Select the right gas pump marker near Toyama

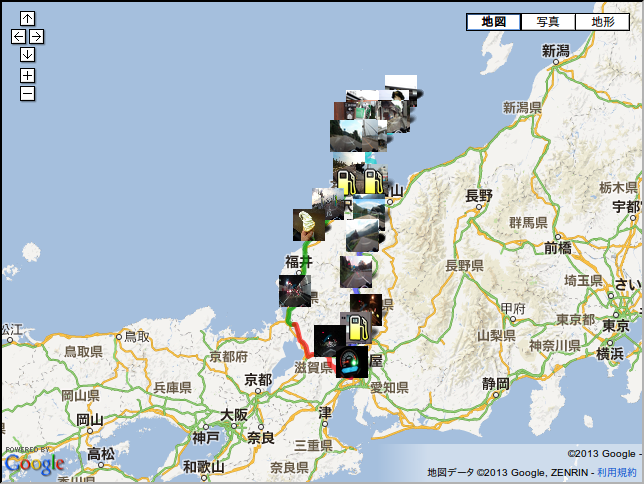point(372,181)
